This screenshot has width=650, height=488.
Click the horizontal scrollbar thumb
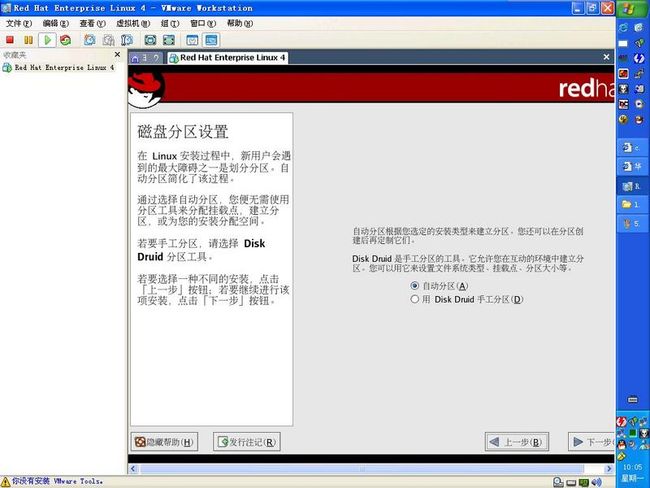362,469
